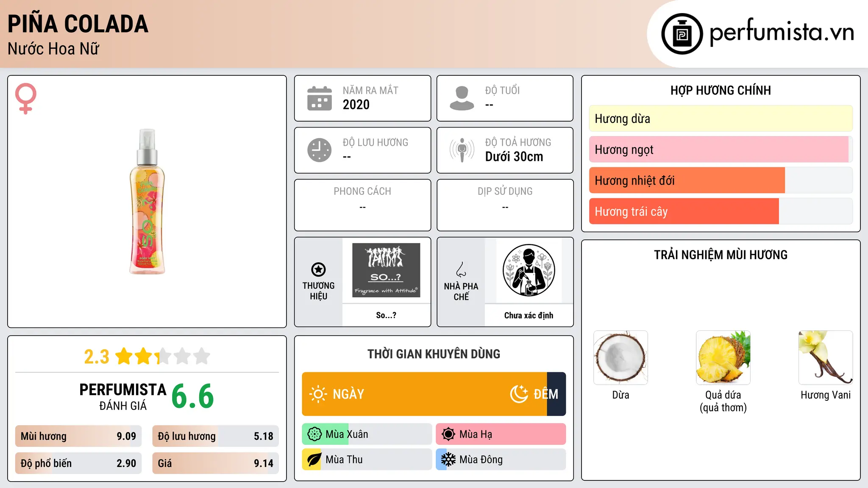
Task: Click the Độ lưu hương 5.18 score bar
Action: 216,436
